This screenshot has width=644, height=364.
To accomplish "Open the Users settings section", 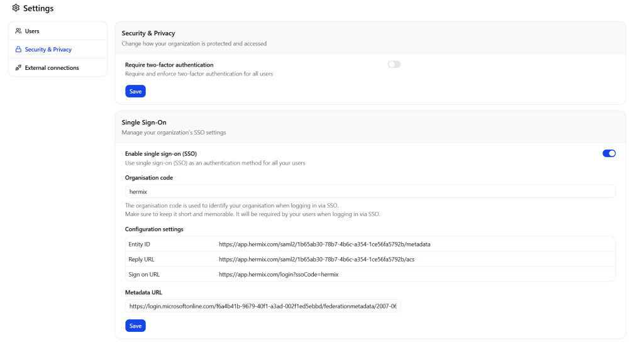I will (x=58, y=31).
